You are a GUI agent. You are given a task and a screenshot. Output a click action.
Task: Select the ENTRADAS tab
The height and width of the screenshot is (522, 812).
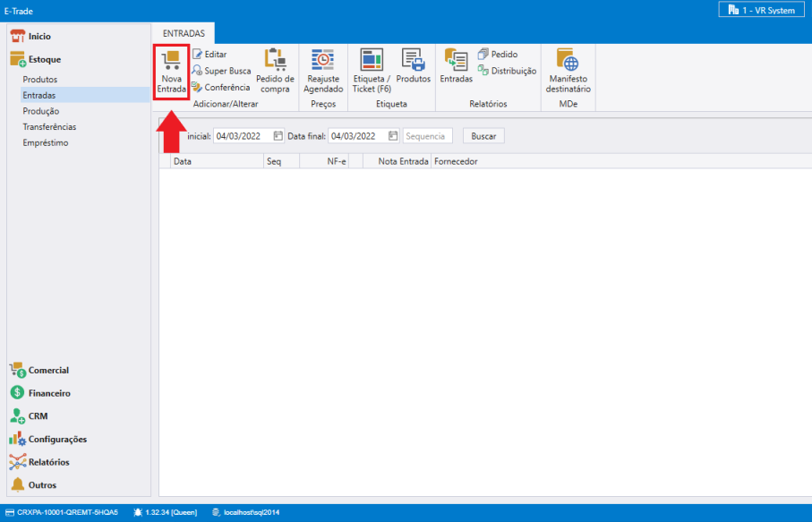tap(184, 33)
